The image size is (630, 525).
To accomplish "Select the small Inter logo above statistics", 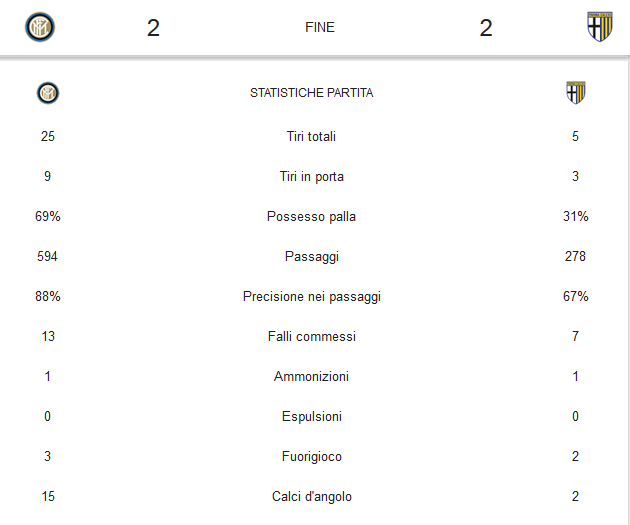I will coord(48,93).
